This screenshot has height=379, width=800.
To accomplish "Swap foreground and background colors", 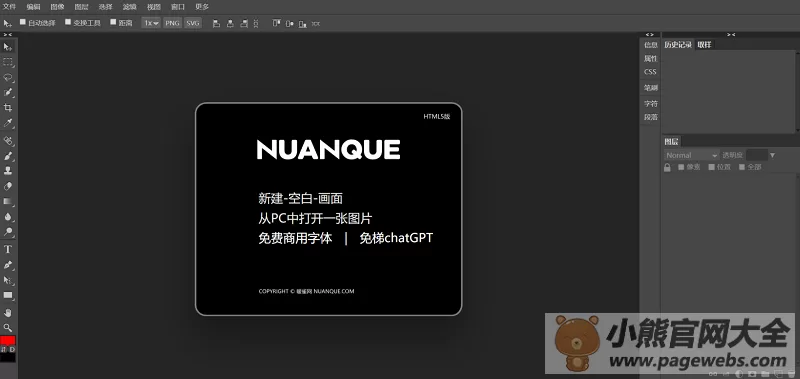I will 4,349.
